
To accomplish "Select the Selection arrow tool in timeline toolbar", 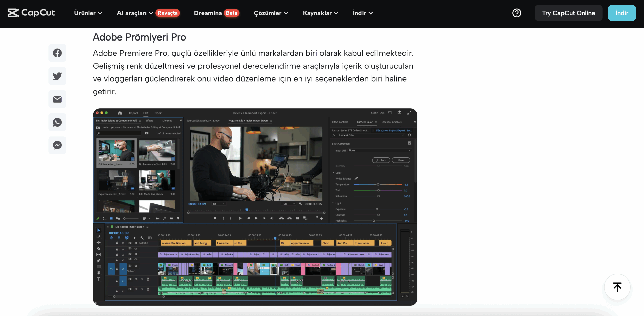I will click(99, 230).
